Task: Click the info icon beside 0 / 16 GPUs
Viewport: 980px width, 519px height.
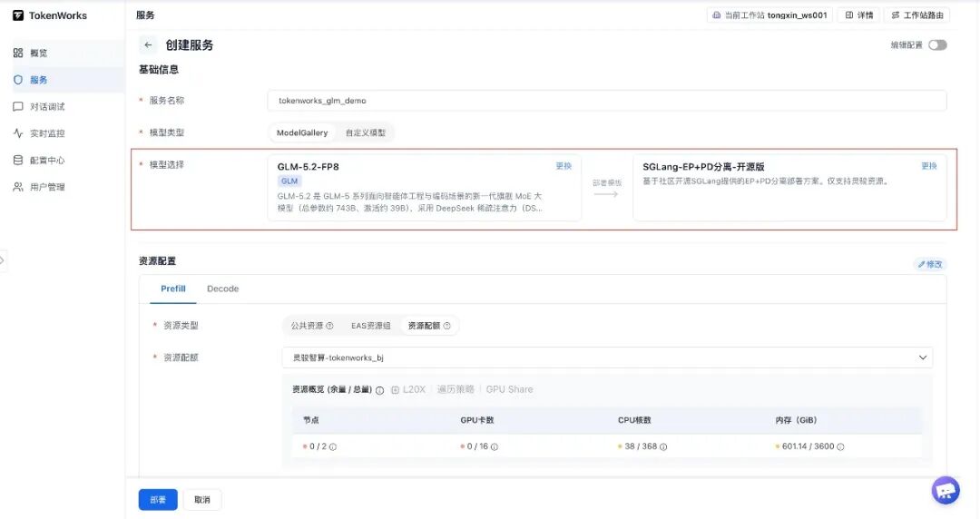Action: (495, 447)
